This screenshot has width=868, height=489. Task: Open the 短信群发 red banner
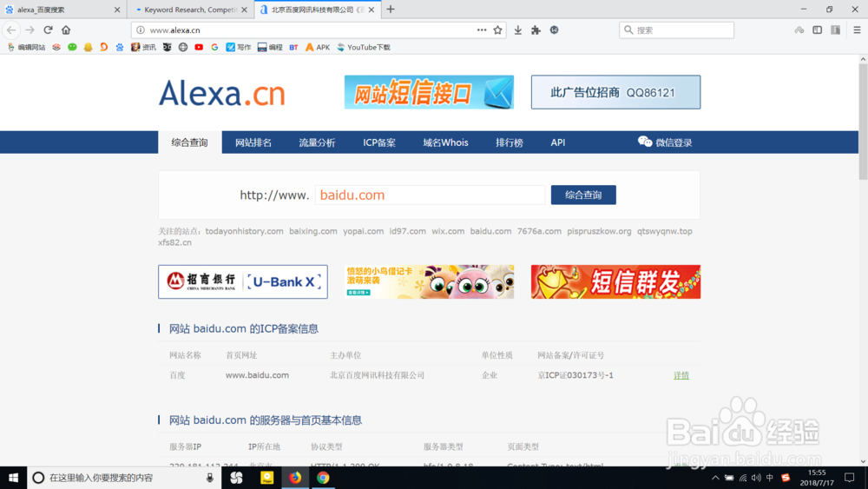click(615, 282)
